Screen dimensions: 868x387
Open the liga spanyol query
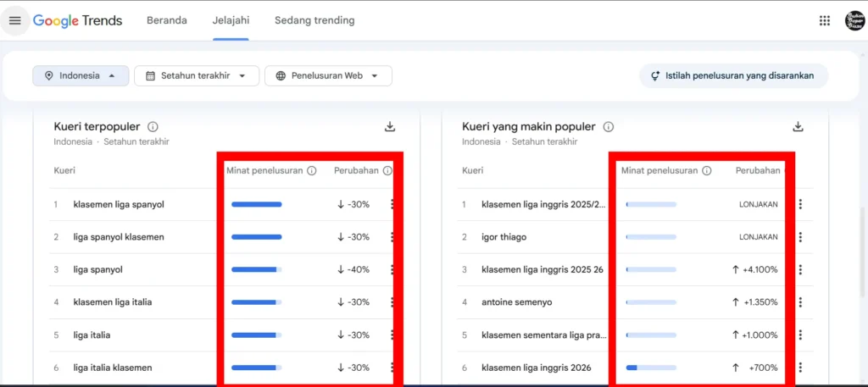pos(98,270)
